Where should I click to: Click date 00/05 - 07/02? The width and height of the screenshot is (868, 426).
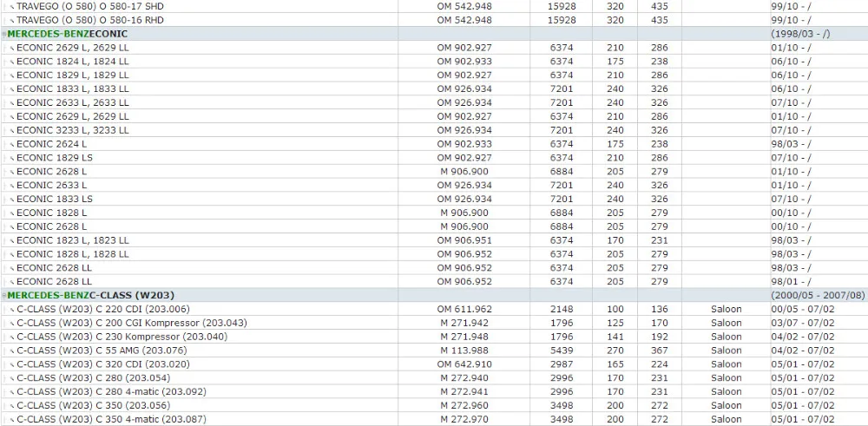[x=802, y=309]
